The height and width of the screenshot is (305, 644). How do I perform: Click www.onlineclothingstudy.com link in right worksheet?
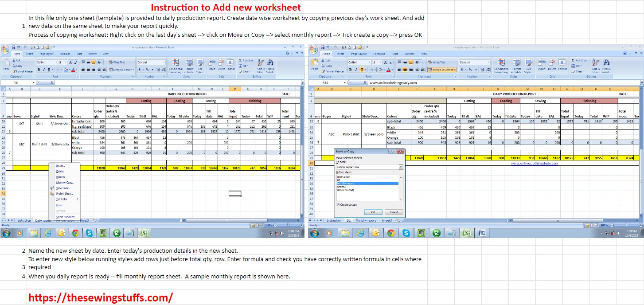(x=534, y=163)
